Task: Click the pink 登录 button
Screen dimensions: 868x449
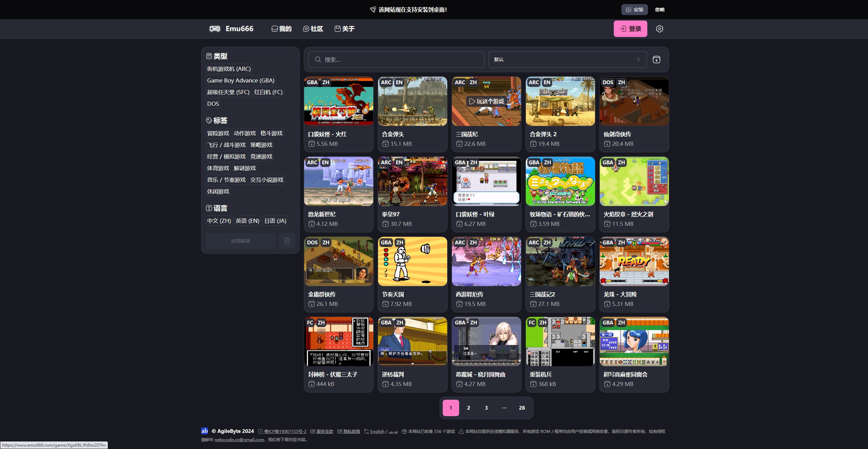Action: tap(630, 29)
